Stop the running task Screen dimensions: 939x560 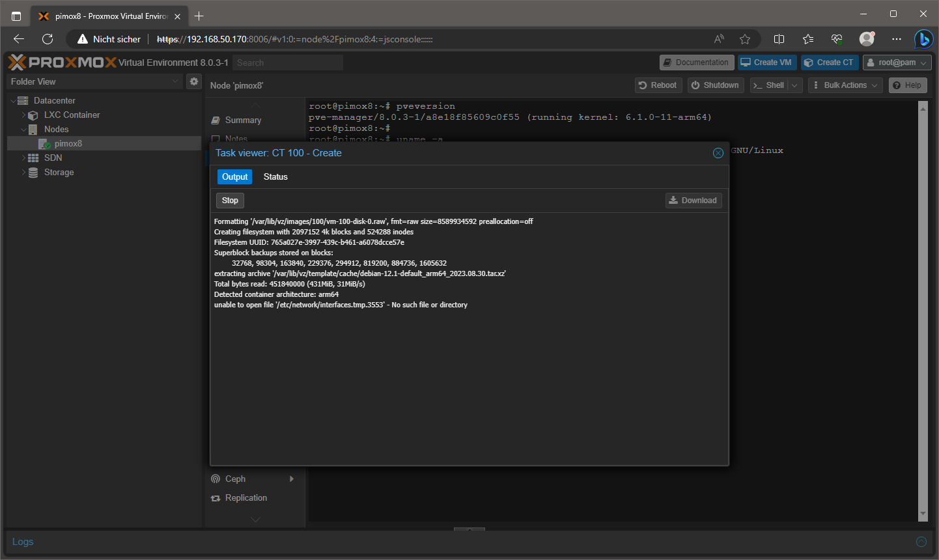(230, 201)
